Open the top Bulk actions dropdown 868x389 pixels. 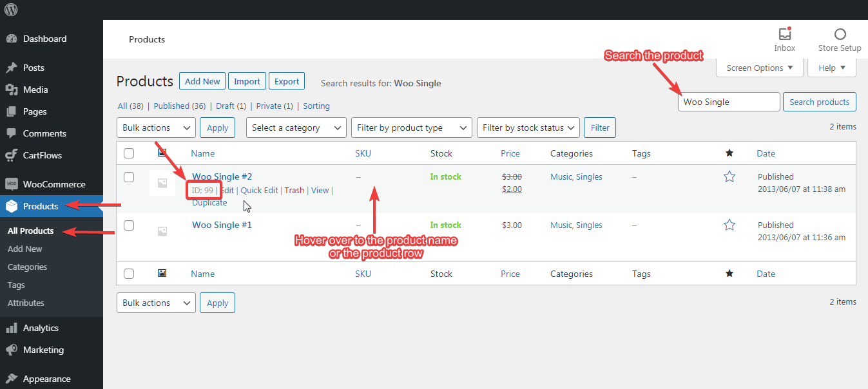point(156,128)
